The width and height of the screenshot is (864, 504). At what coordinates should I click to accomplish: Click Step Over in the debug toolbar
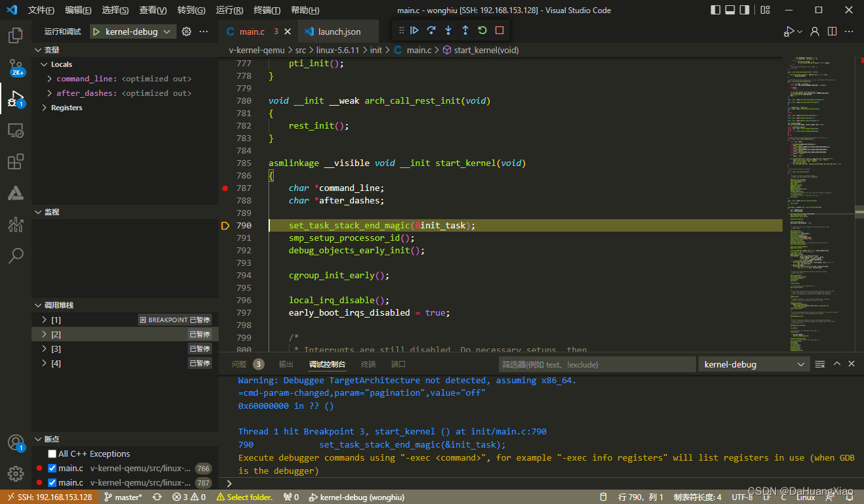click(x=431, y=30)
